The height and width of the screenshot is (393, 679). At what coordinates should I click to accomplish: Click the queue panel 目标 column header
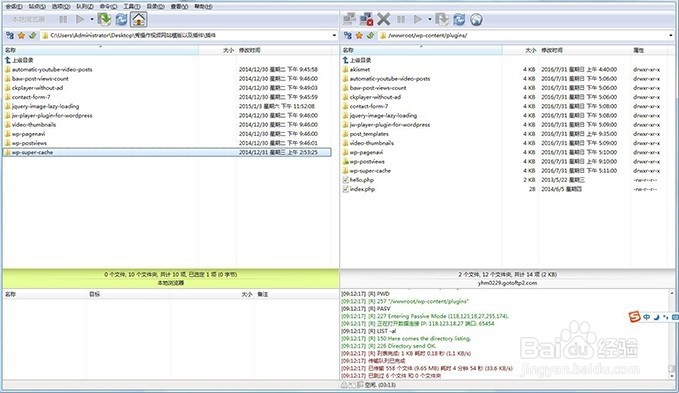click(129, 294)
